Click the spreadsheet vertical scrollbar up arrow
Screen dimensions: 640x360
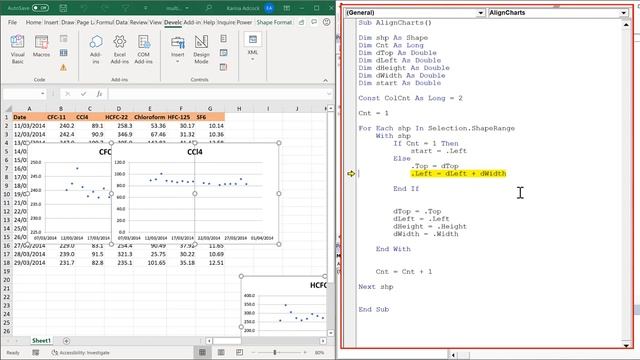(x=331, y=108)
